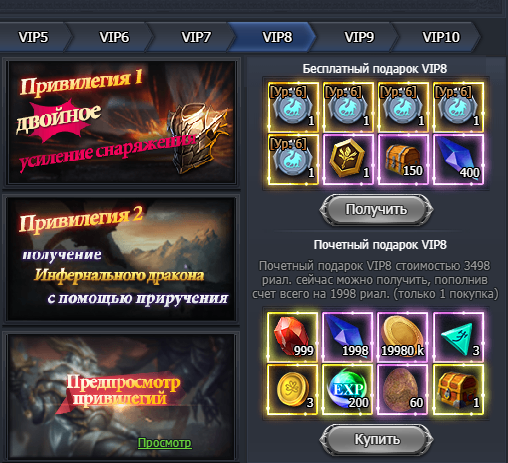Click the Купить button for honor gift
508x463 pixels.
[x=376, y=439]
